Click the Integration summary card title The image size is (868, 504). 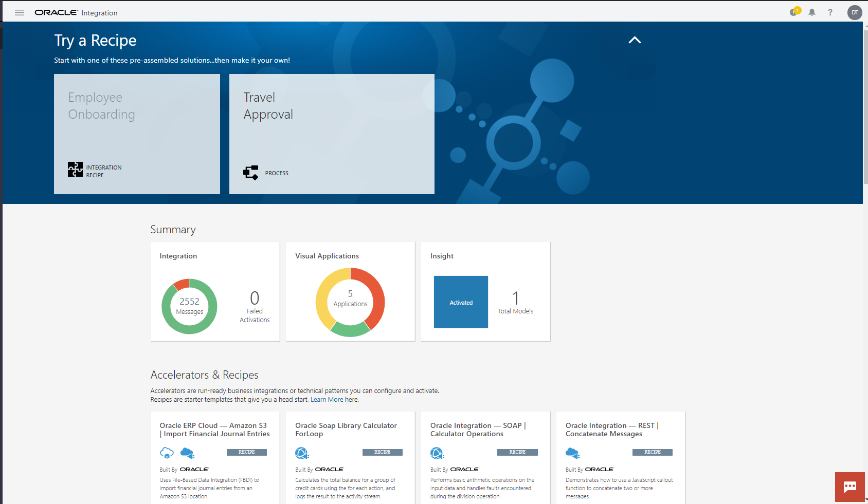point(178,256)
